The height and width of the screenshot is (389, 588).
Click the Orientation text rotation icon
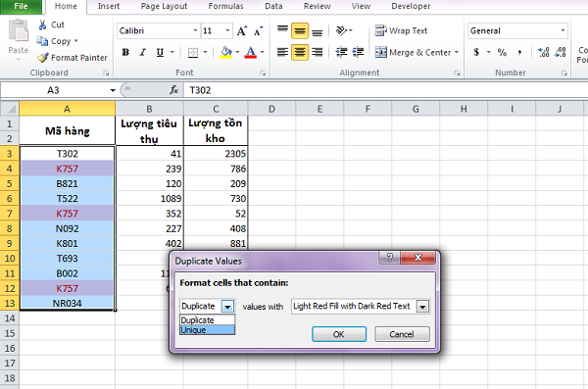pyautogui.click(x=342, y=30)
